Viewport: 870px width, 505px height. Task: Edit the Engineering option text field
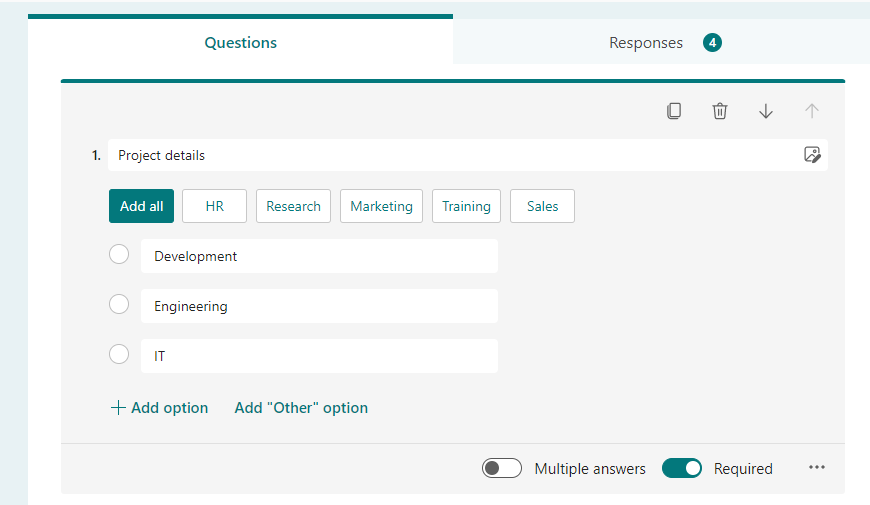pos(319,306)
